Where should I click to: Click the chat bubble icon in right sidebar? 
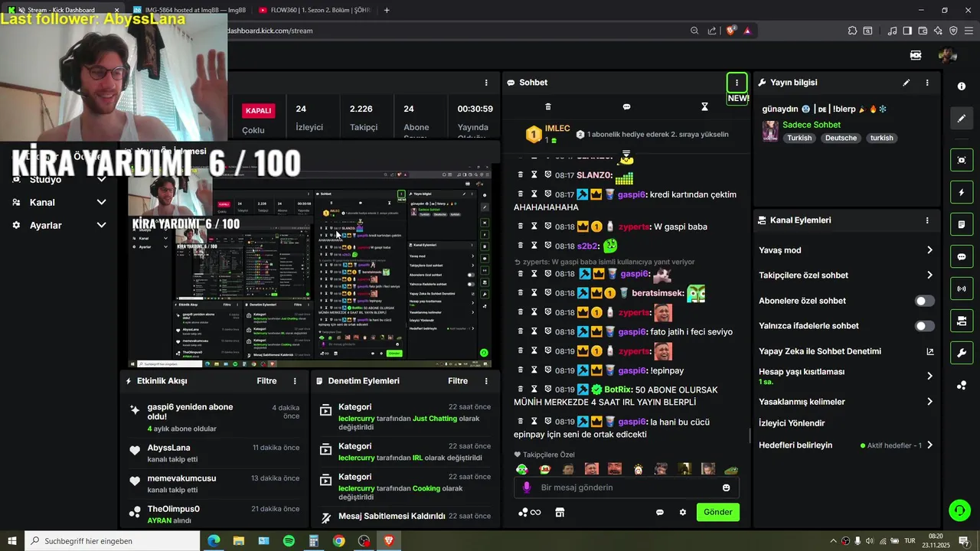point(962,256)
